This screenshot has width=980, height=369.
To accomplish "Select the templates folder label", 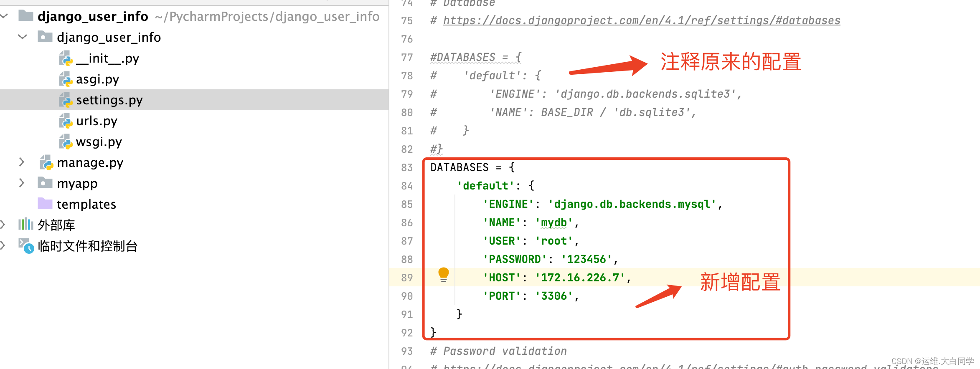I will pos(86,204).
